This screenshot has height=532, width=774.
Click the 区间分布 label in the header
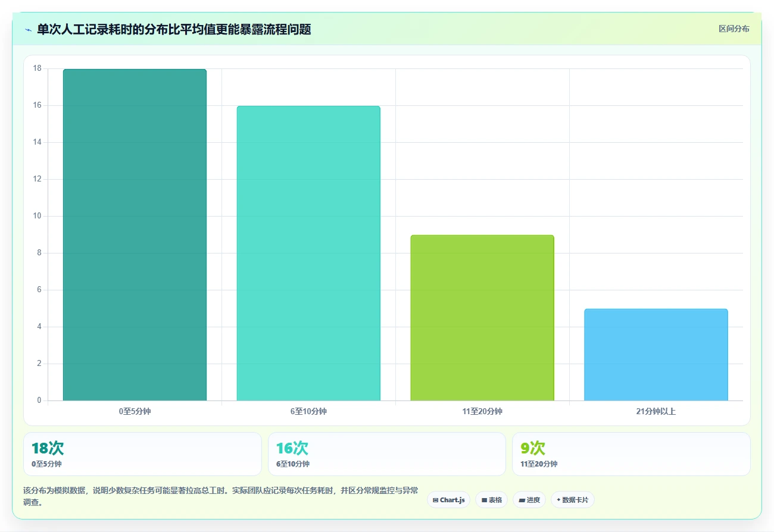coord(734,29)
